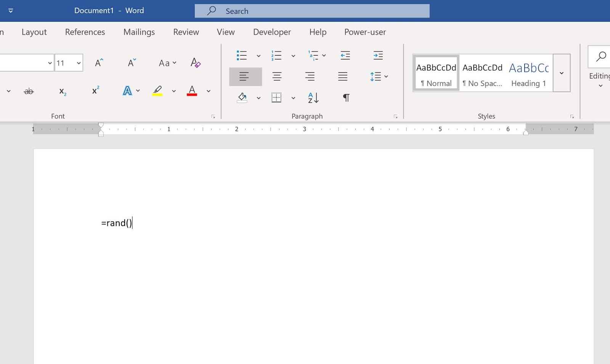Viewport: 610px width, 364px height.
Task: Open the Developer ribbon tab
Action: (x=272, y=32)
